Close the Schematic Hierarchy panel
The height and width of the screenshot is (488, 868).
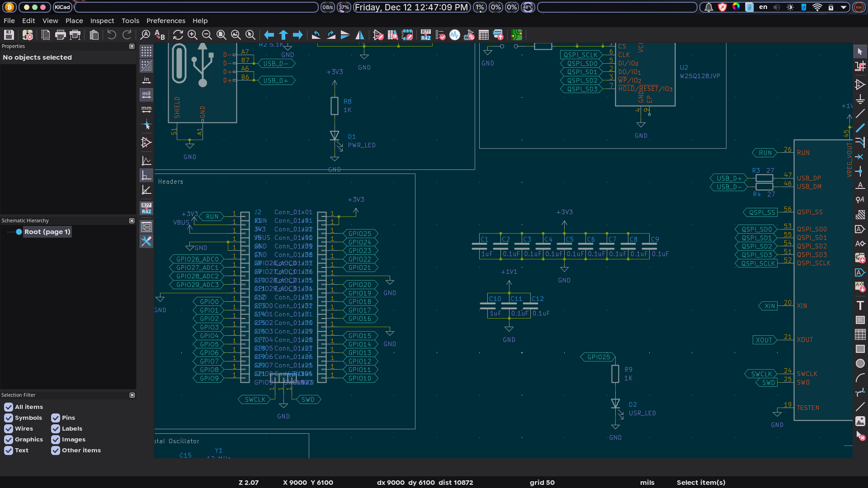pyautogui.click(x=132, y=221)
